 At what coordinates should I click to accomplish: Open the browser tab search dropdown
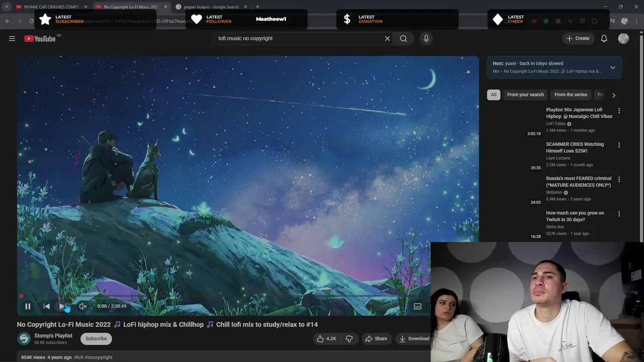7,7
